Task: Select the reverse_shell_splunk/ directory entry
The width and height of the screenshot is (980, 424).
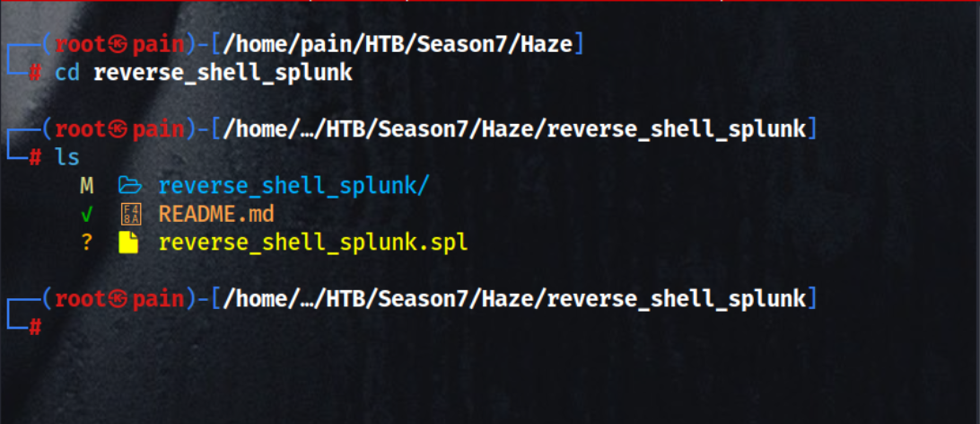Action: click(294, 186)
